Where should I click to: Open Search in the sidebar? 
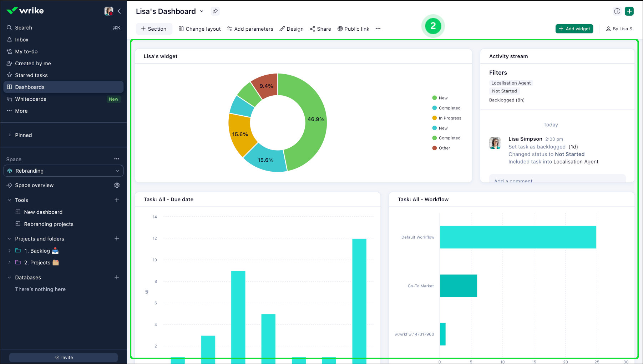point(64,27)
